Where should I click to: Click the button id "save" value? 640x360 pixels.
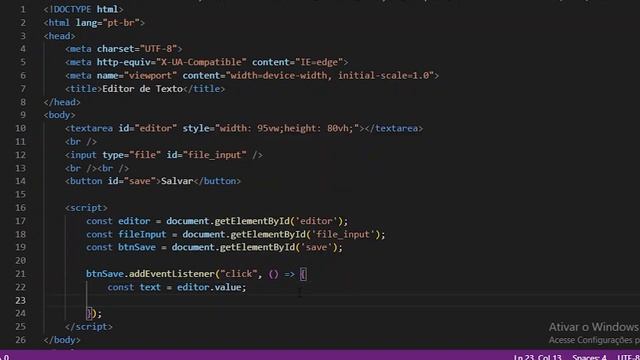(x=140, y=181)
